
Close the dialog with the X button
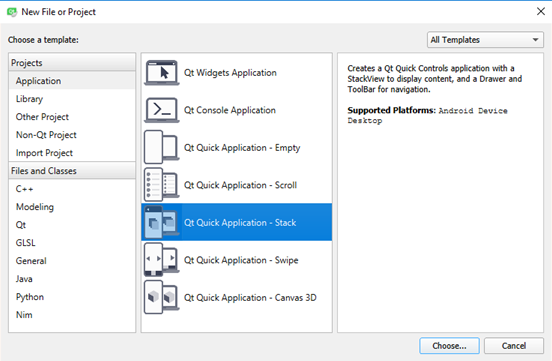pyautogui.click(x=541, y=12)
